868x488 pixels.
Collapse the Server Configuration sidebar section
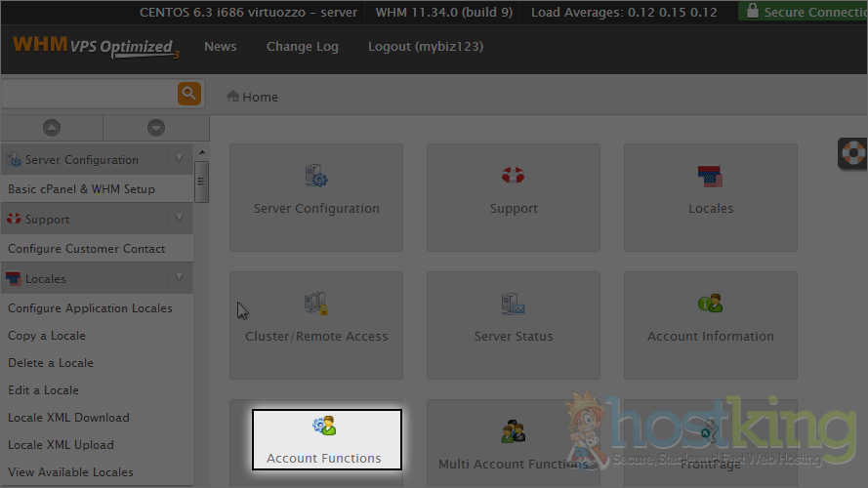coord(178,159)
